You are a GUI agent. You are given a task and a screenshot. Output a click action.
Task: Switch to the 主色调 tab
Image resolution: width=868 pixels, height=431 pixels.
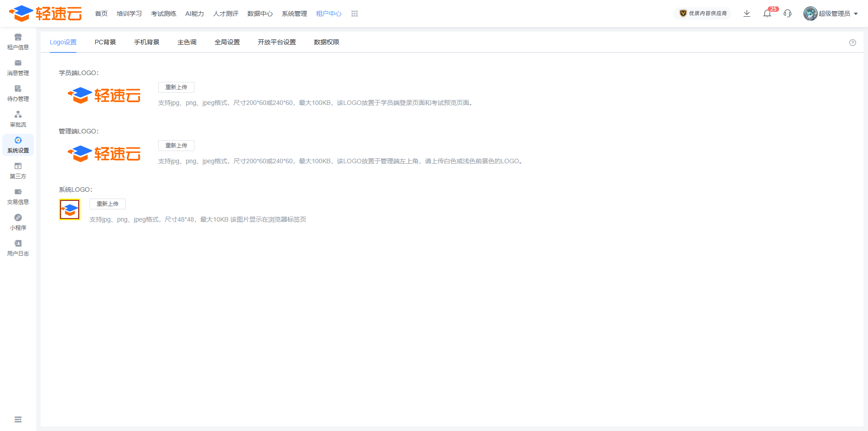(187, 42)
